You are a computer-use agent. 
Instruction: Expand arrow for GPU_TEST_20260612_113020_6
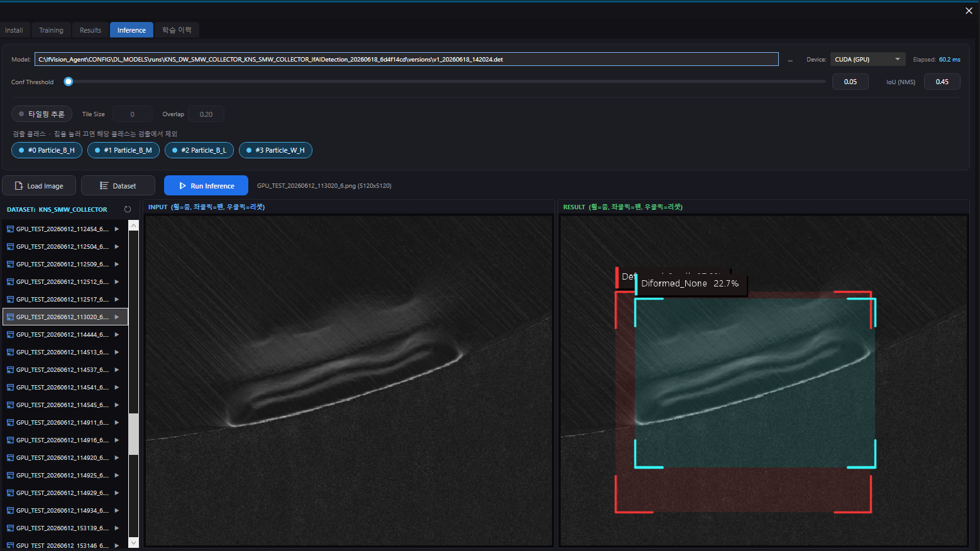117,317
